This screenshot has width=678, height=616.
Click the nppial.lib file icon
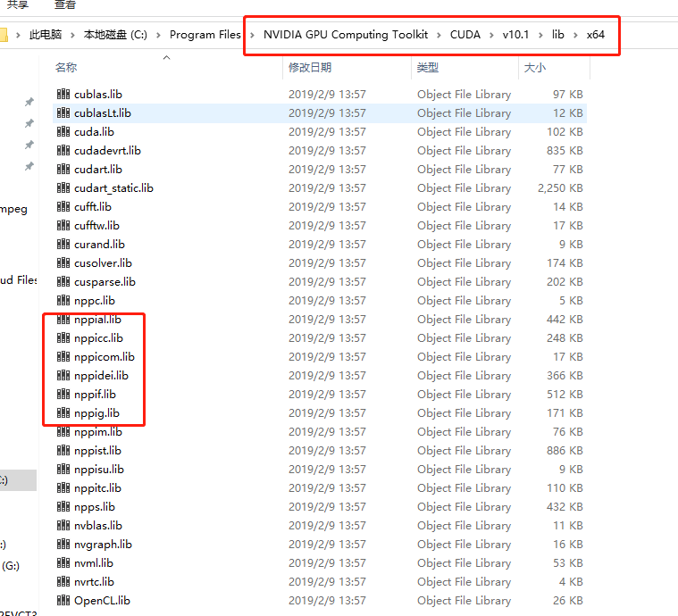coord(63,320)
